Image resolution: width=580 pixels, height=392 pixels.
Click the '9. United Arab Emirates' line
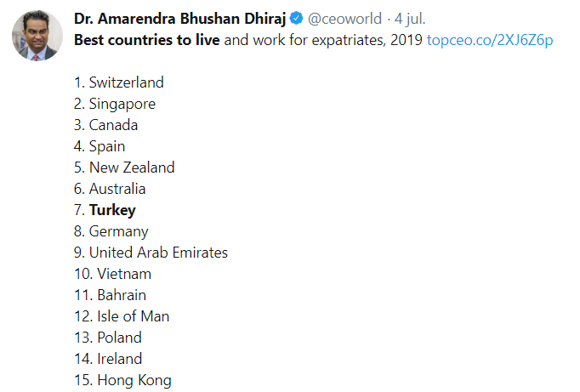click(x=151, y=253)
